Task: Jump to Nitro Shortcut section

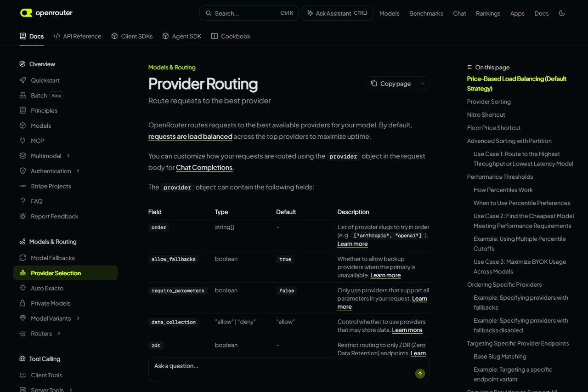Action: coord(486,115)
